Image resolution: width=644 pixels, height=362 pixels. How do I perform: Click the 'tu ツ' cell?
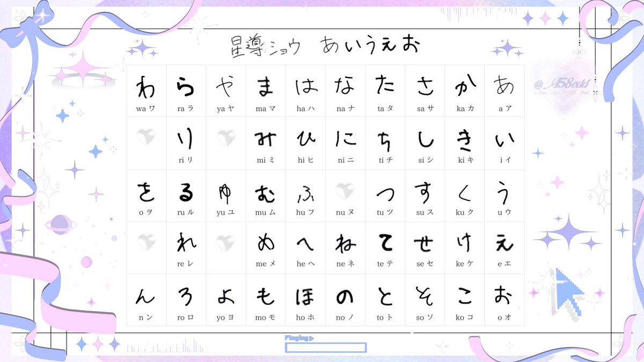click(x=385, y=195)
